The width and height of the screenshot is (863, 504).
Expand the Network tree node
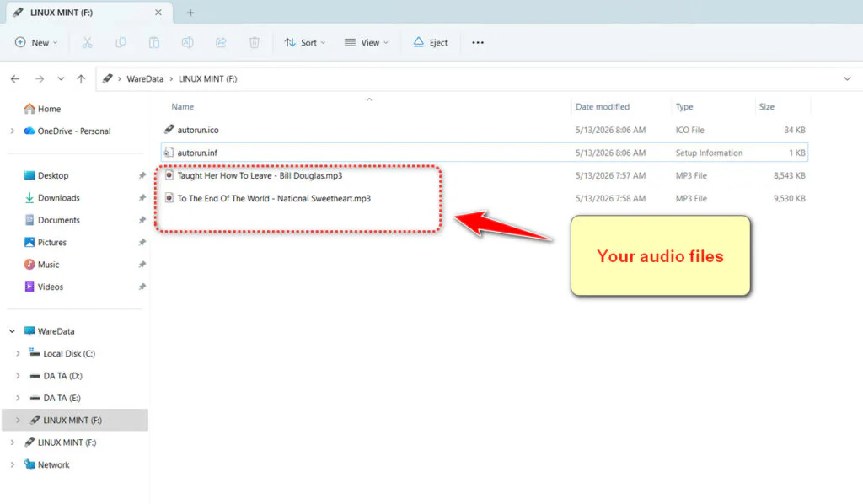pos(12,465)
